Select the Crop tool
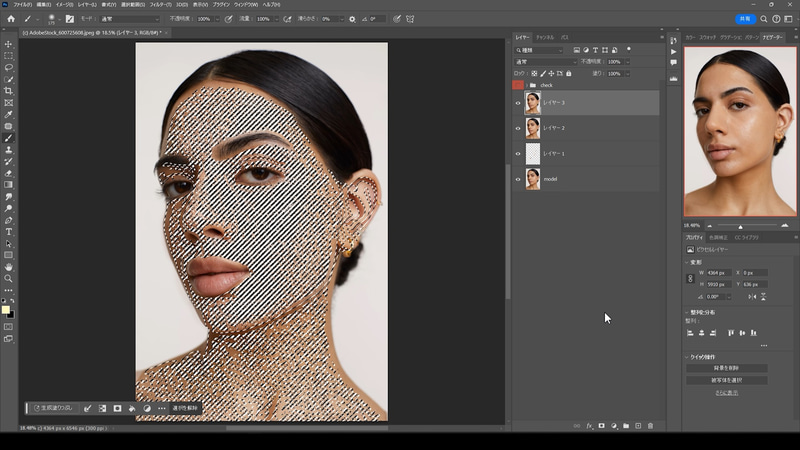 9,91
